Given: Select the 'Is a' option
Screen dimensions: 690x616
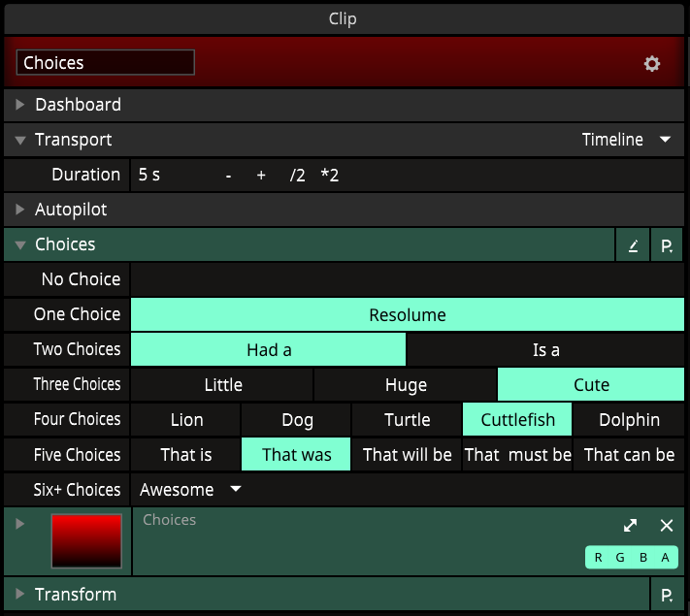Looking at the screenshot, I should tap(545, 349).
